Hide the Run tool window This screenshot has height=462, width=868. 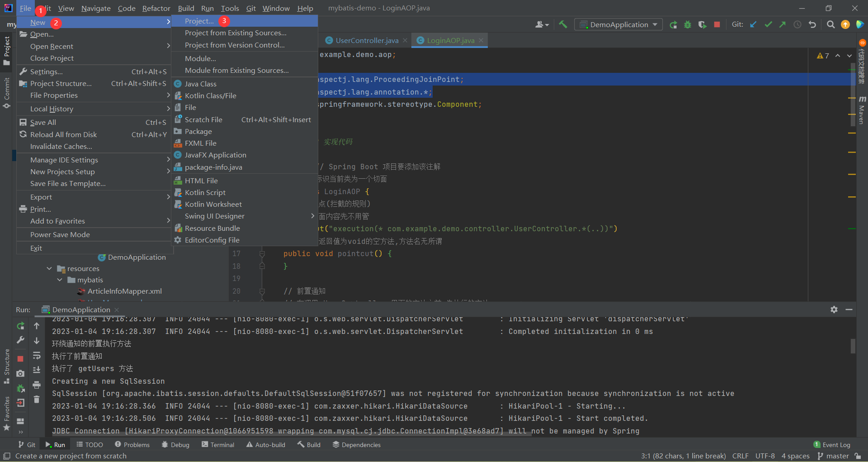[x=849, y=310]
